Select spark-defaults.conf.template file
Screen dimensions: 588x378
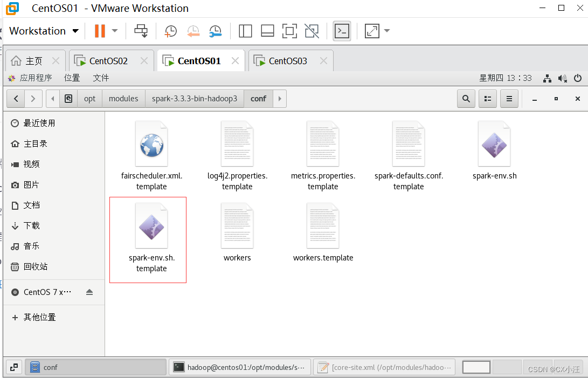[x=409, y=156]
